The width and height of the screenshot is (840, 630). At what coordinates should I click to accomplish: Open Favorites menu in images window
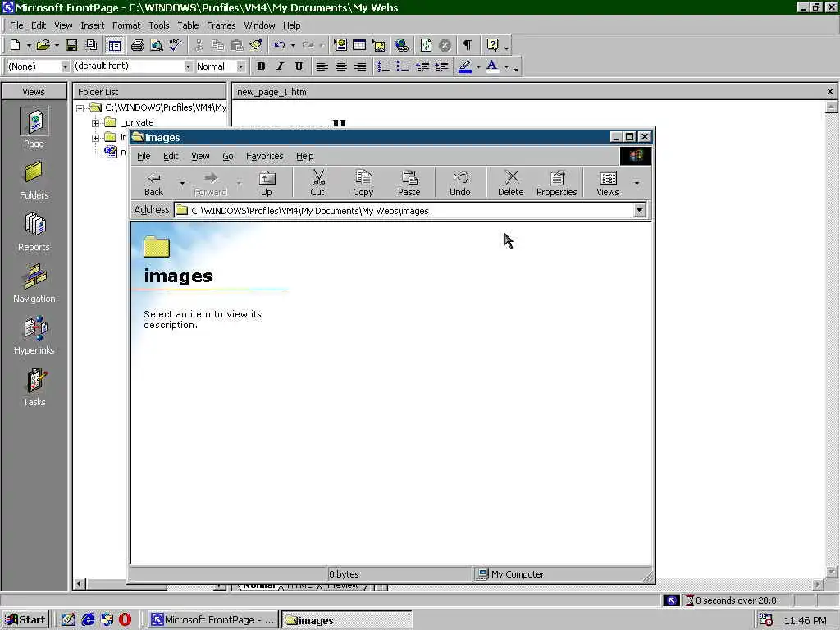[x=265, y=156]
